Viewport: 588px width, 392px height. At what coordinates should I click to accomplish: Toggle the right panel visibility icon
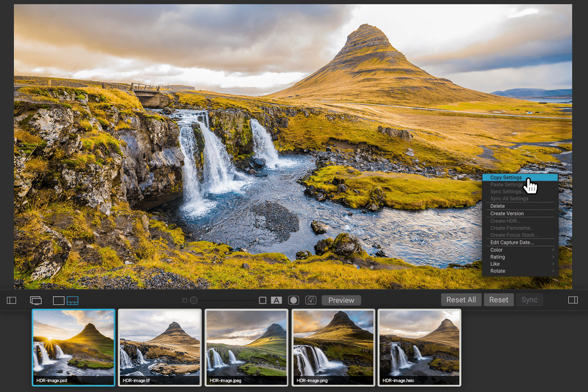coord(573,300)
